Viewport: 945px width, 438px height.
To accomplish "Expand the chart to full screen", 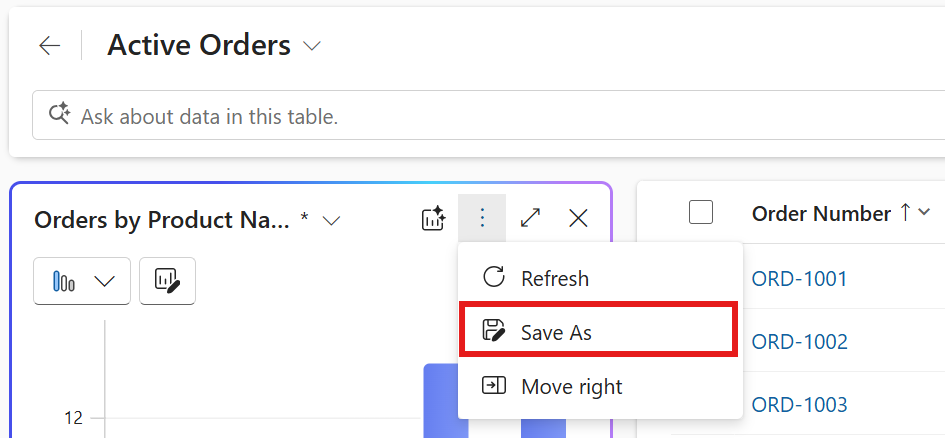I will (530, 218).
